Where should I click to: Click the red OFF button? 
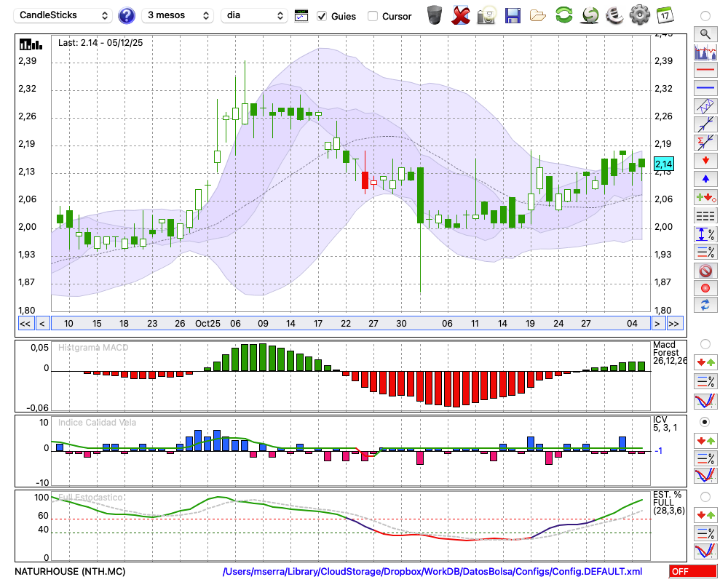coord(693,572)
